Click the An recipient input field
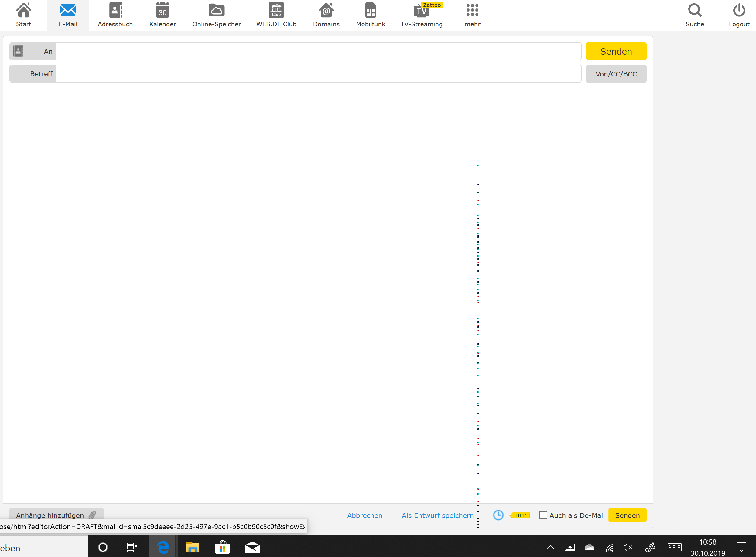 click(x=317, y=51)
